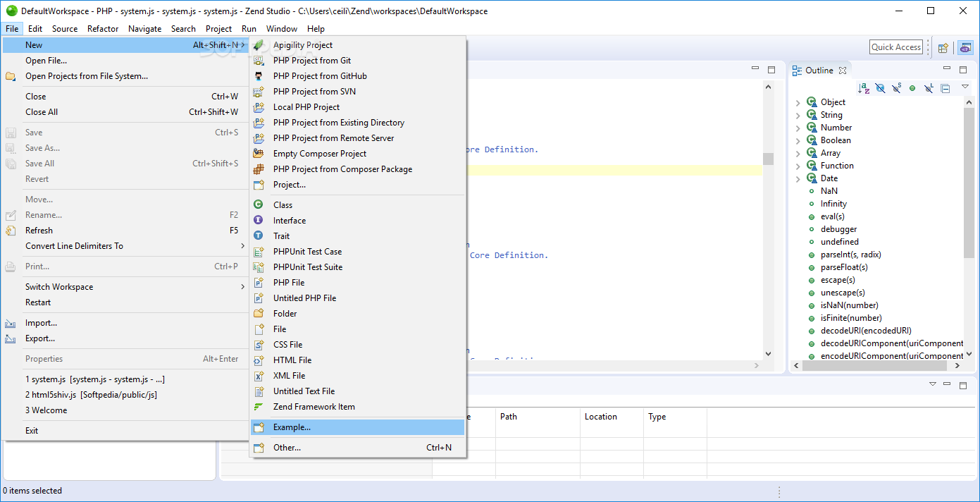Expand the Object node in Outline
Image resolution: width=980 pixels, height=502 pixels.
pos(798,103)
